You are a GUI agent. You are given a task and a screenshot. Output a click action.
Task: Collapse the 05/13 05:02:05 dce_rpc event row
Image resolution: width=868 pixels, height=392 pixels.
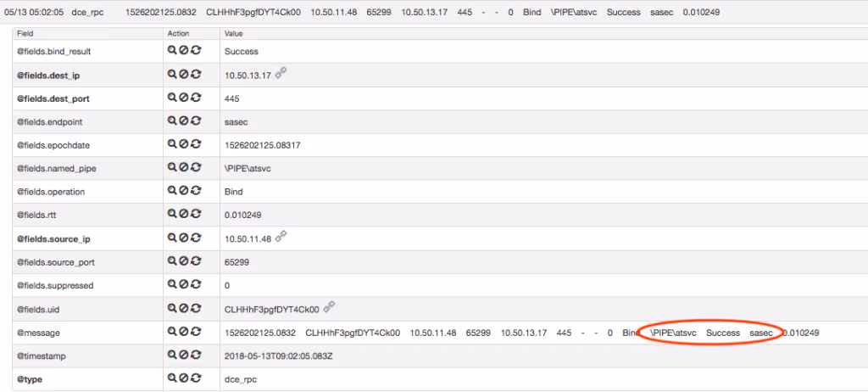pos(434,11)
